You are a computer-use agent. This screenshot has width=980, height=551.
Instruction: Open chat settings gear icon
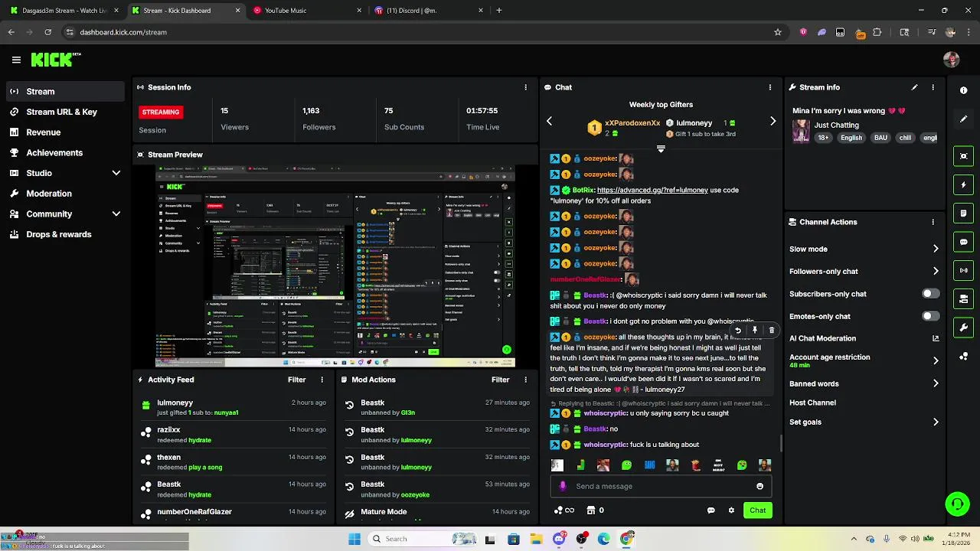(731, 510)
